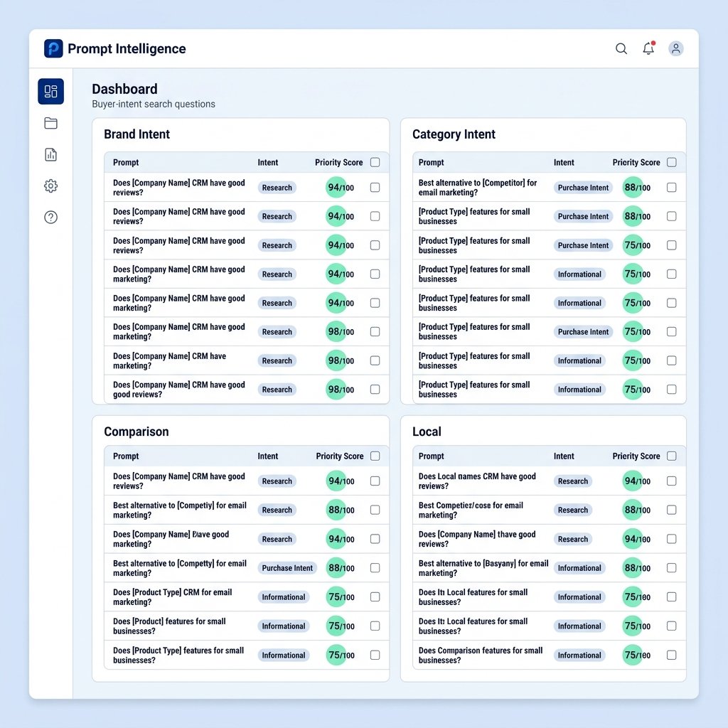Open search with the magnifier icon
The height and width of the screenshot is (728, 728).
621,48
